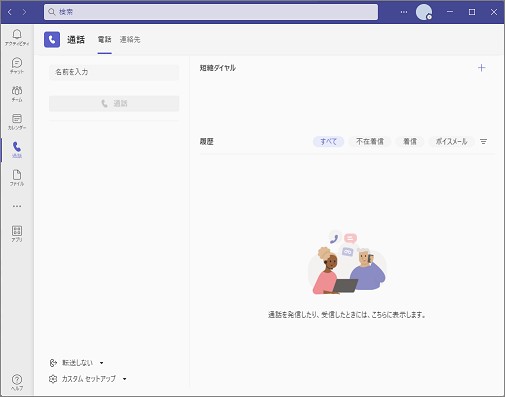Go back with the left arrow
Viewport: 505px width, 397px height.
pos(10,12)
